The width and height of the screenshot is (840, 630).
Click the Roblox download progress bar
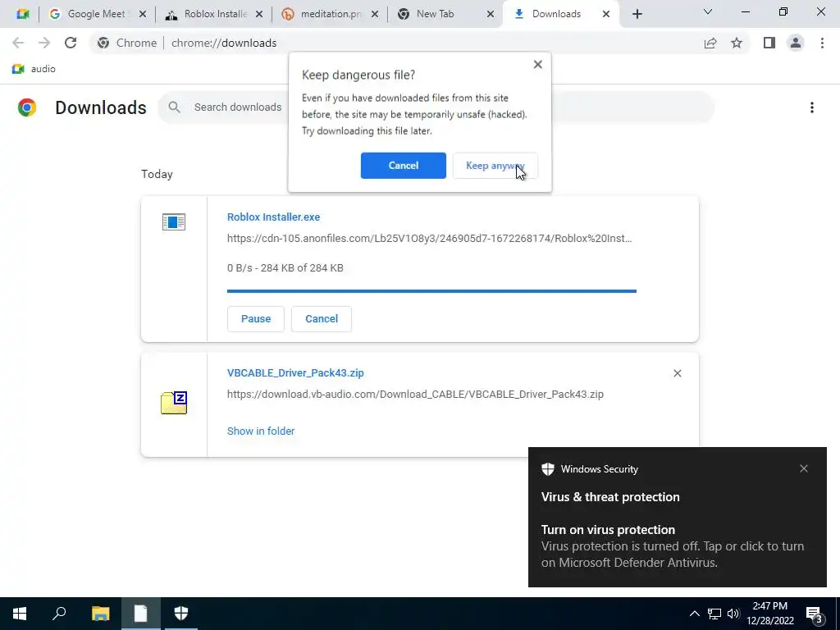pyautogui.click(x=431, y=291)
